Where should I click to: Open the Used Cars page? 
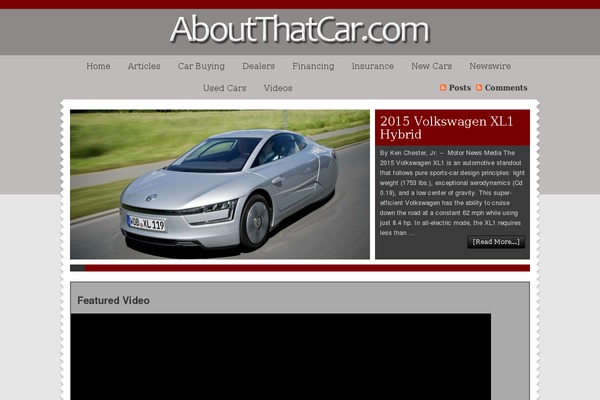tap(225, 88)
